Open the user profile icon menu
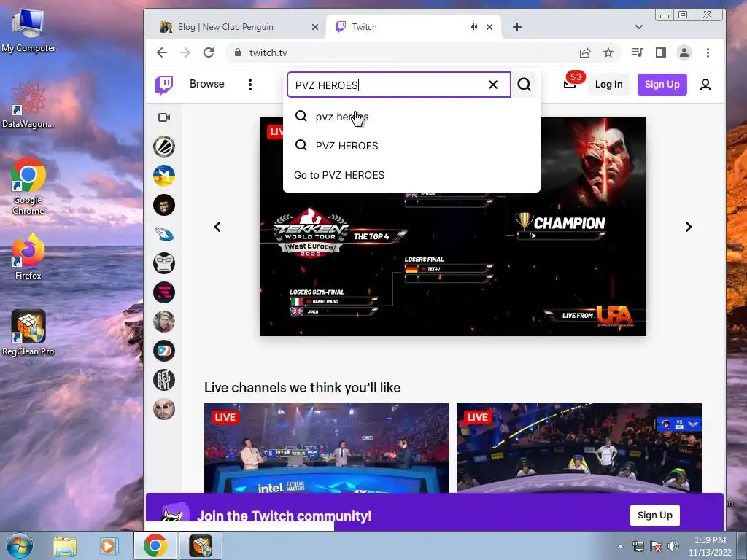The width and height of the screenshot is (747, 560). (x=705, y=85)
